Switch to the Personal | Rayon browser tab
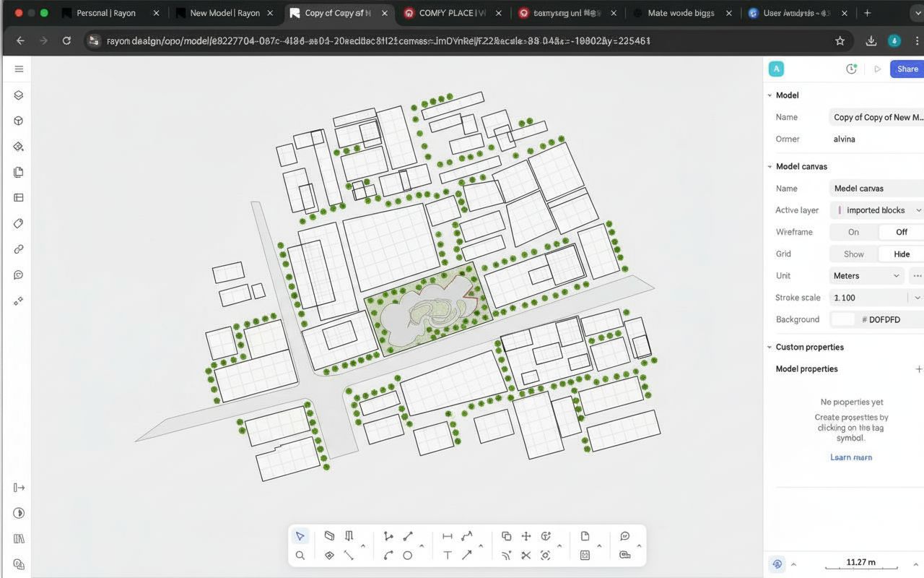This screenshot has width=924, height=578. (x=106, y=13)
